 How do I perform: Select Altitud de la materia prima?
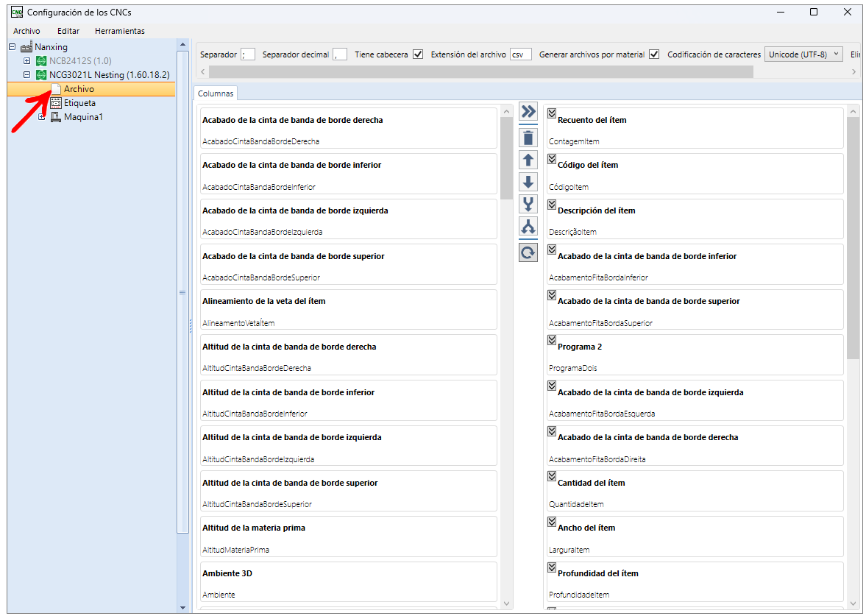pyautogui.click(x=349, y=537)
